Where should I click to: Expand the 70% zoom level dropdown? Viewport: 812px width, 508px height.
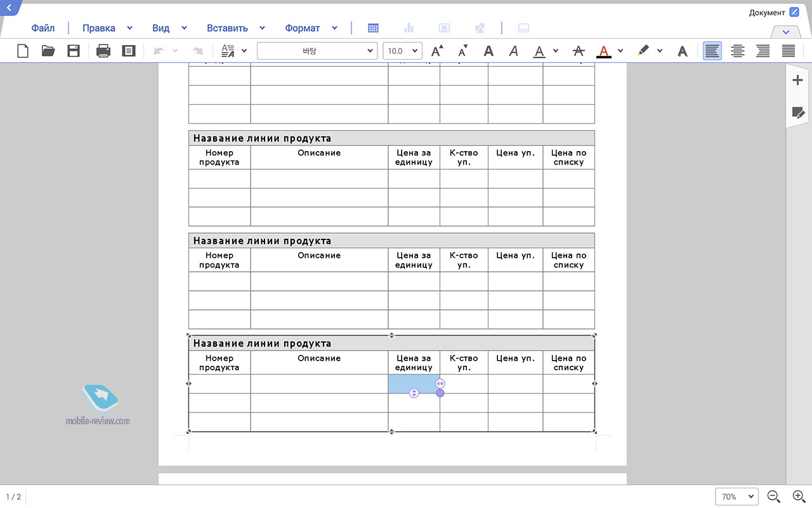click(737, 497)
